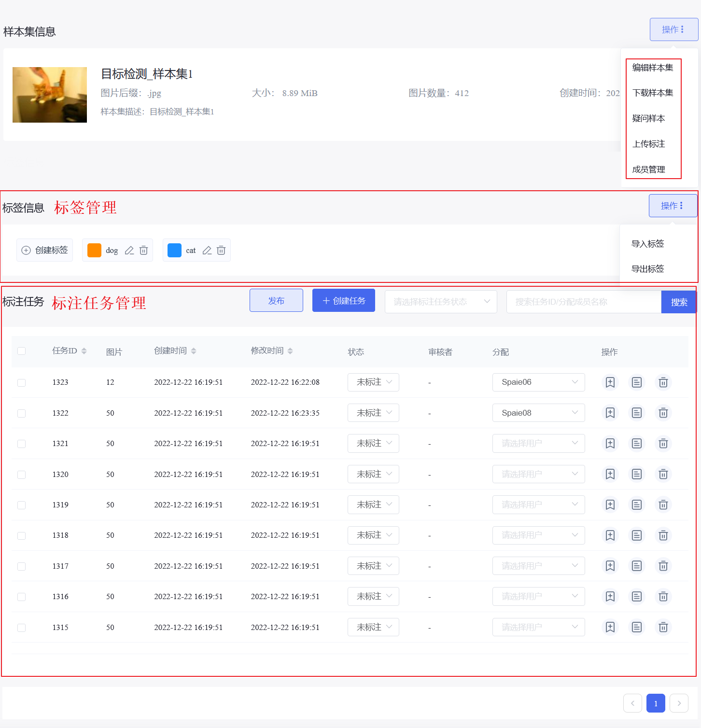Check the box for task 1319

(21, 505)
